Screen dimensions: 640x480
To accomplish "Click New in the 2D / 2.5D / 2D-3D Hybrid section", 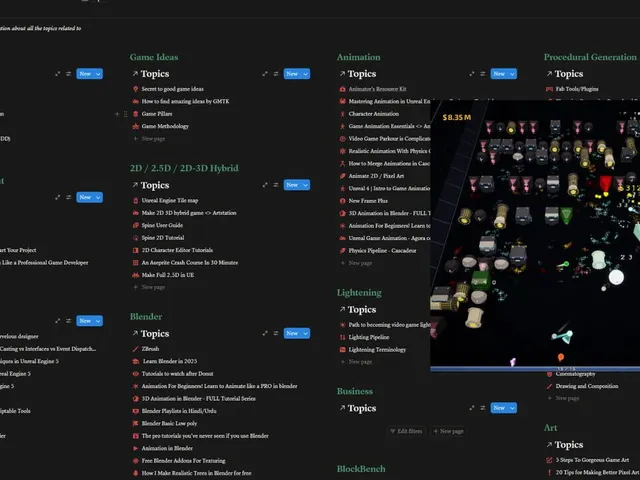I will 292,185.
